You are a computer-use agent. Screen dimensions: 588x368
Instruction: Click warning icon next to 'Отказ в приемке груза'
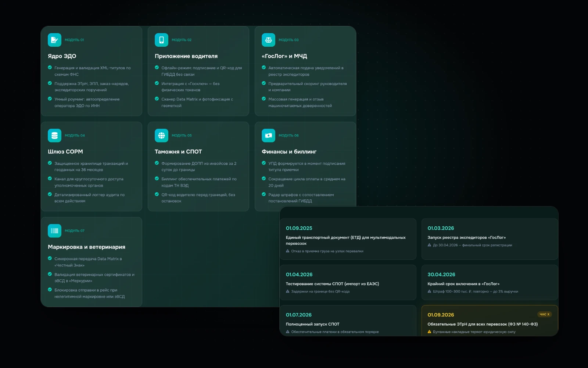(x=288, y=251)
